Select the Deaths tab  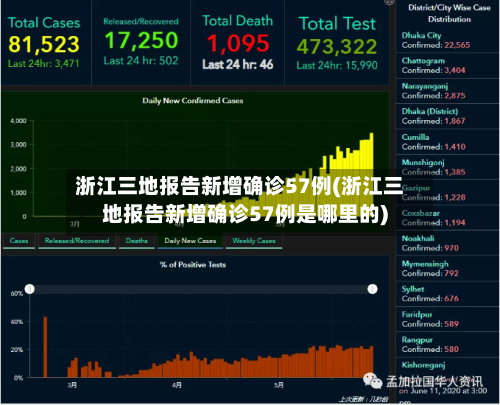pyautogui.click(x=137, y=241)
